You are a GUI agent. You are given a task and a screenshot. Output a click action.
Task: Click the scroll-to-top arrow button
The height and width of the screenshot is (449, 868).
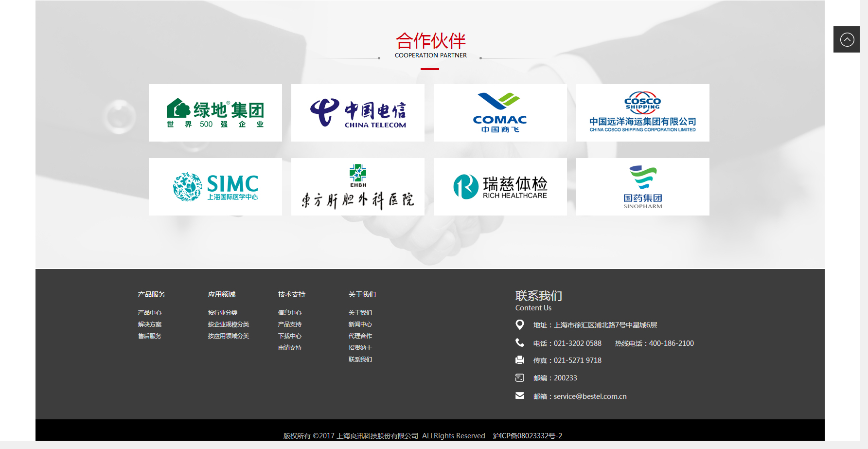[847, 39]
